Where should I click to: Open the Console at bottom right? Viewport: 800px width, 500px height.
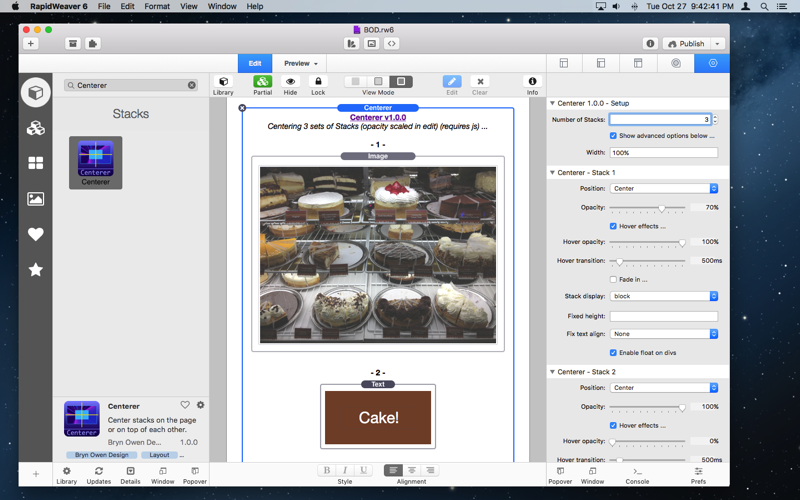pos(637,475)
